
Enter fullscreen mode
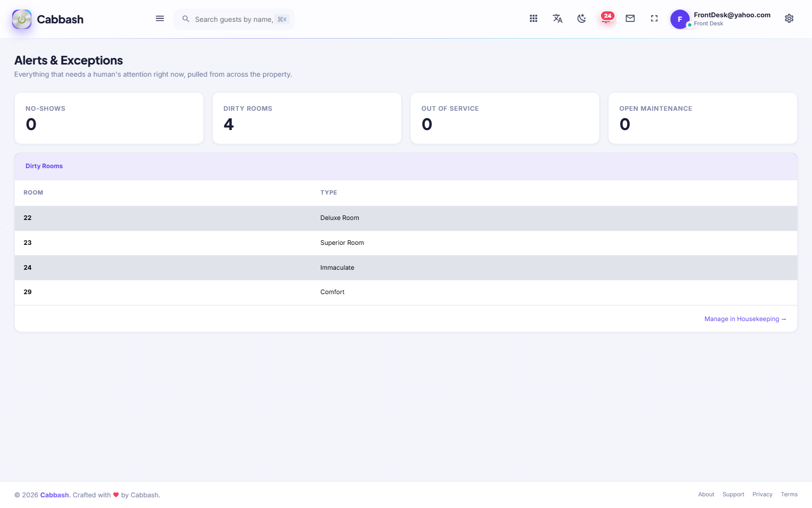click(654, 18)
